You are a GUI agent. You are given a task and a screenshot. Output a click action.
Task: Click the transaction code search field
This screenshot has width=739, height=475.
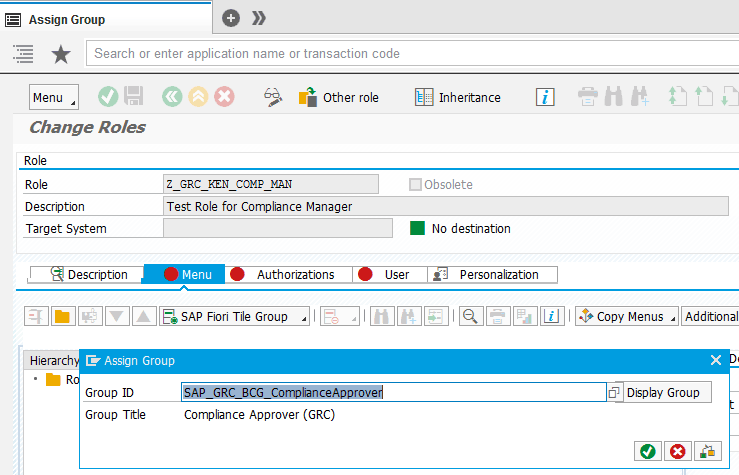tap(400, 54)
